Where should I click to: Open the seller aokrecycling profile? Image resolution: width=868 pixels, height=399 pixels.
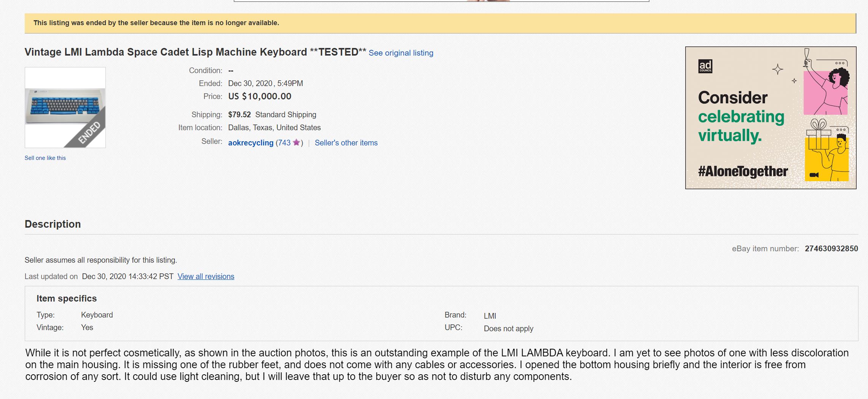(251, 142)
